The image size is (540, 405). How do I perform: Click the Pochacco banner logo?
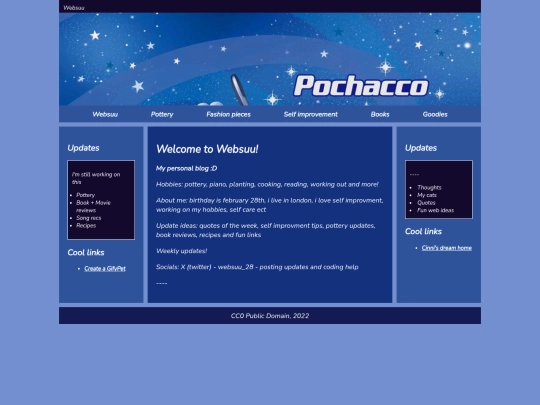click(x=361, y=86)
